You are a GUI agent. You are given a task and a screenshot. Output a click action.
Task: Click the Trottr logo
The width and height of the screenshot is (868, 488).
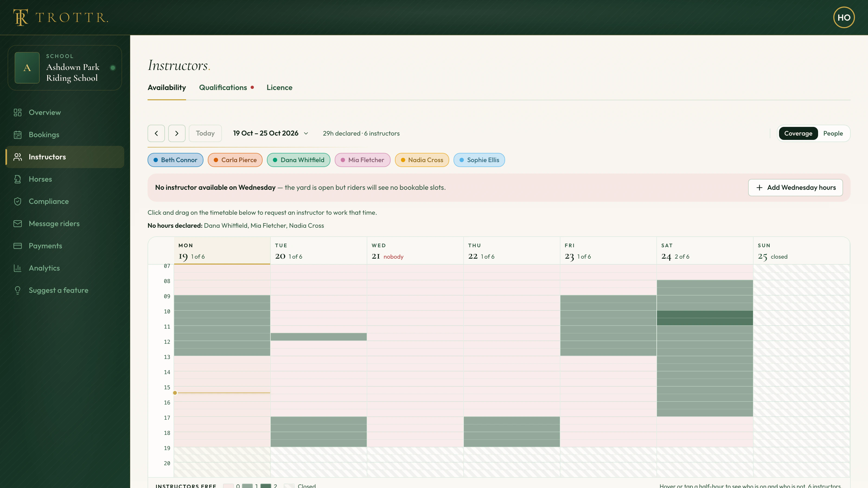(61, 18)
